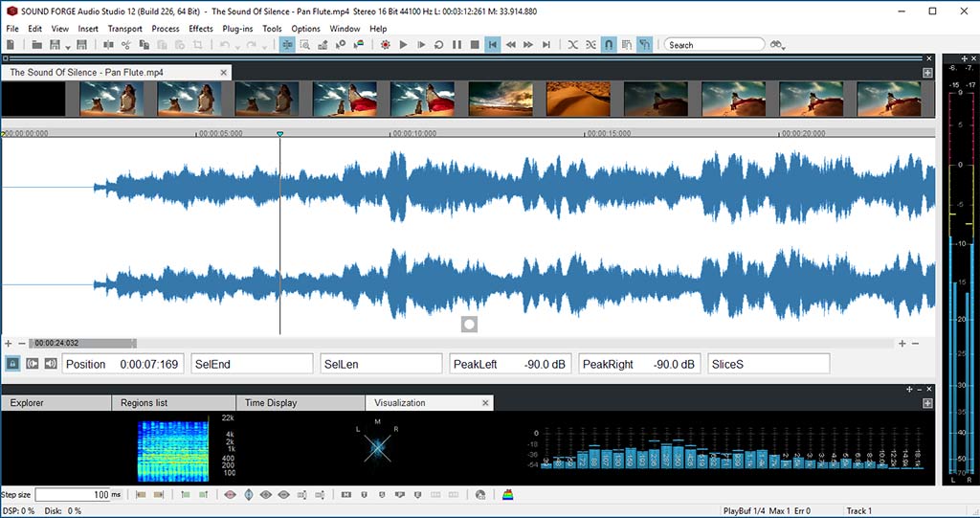Pause playback
This screenshot has height=518, width=980.
tap(457, 45)
